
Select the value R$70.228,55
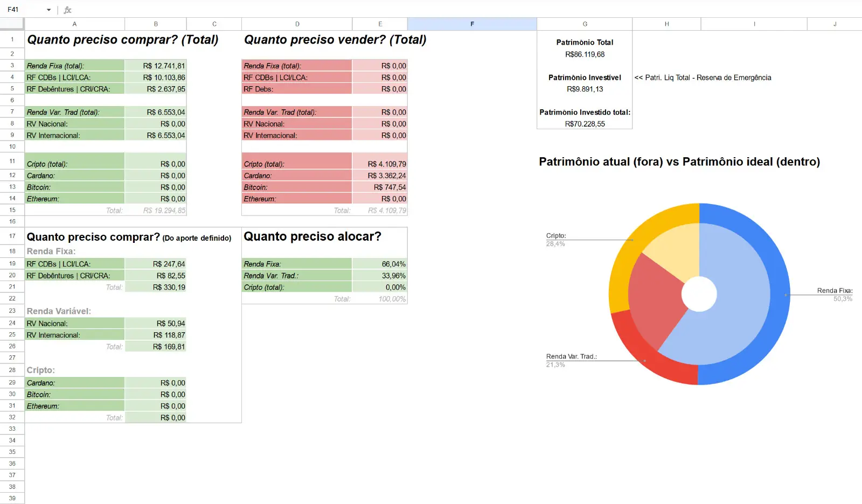coord(585,124)
